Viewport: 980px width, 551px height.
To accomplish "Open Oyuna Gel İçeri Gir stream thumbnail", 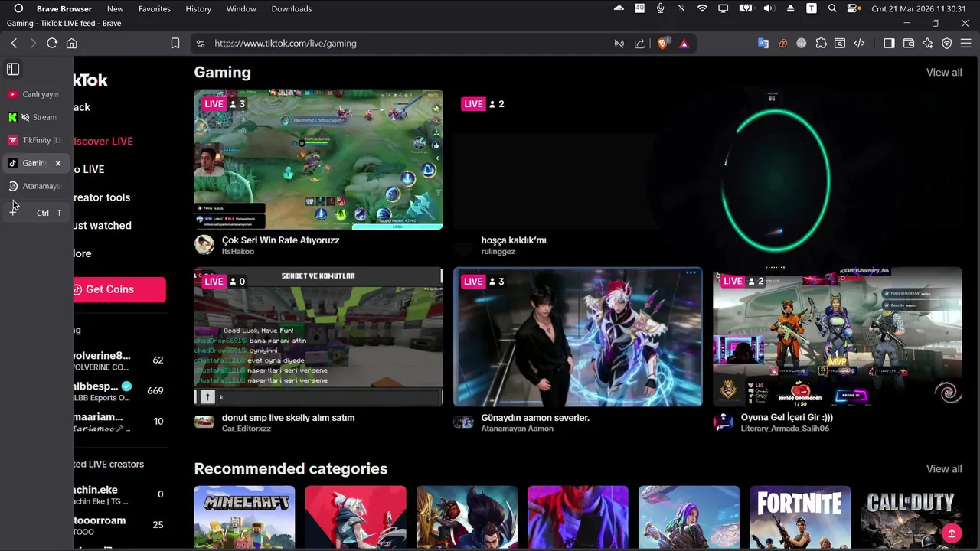I will [x=838, y=337].
